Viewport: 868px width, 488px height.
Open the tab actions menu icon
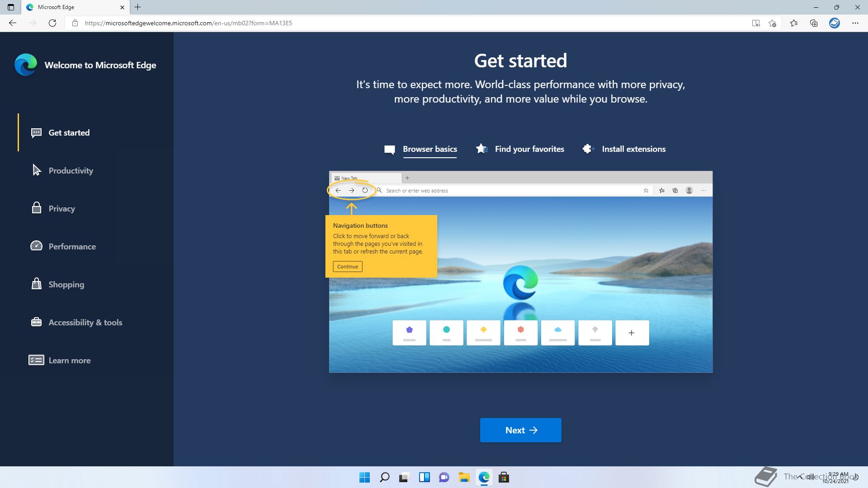coord(11,7)
